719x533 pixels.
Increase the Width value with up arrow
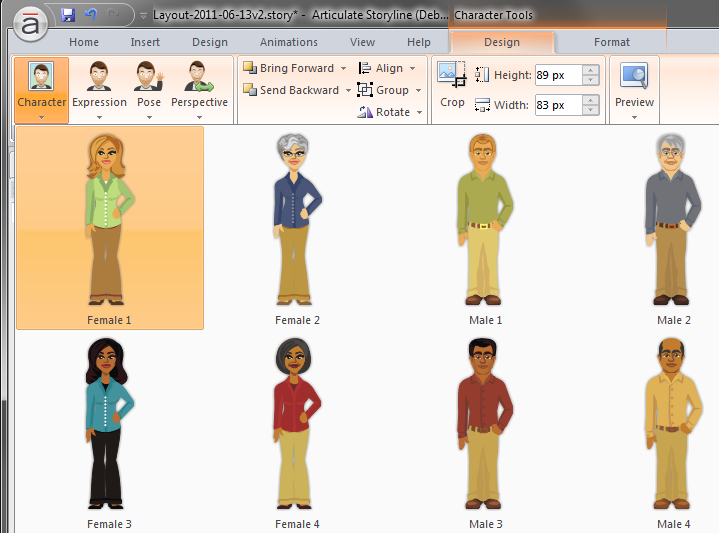click(591, 100)
